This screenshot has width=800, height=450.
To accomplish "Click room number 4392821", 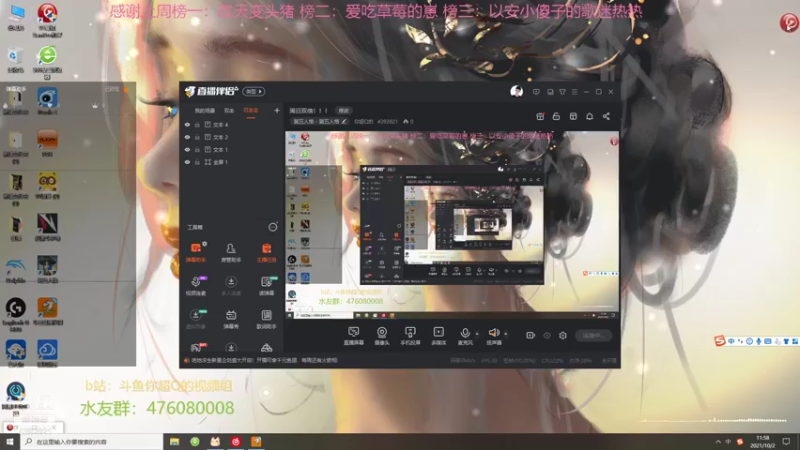I will point(387,121).
